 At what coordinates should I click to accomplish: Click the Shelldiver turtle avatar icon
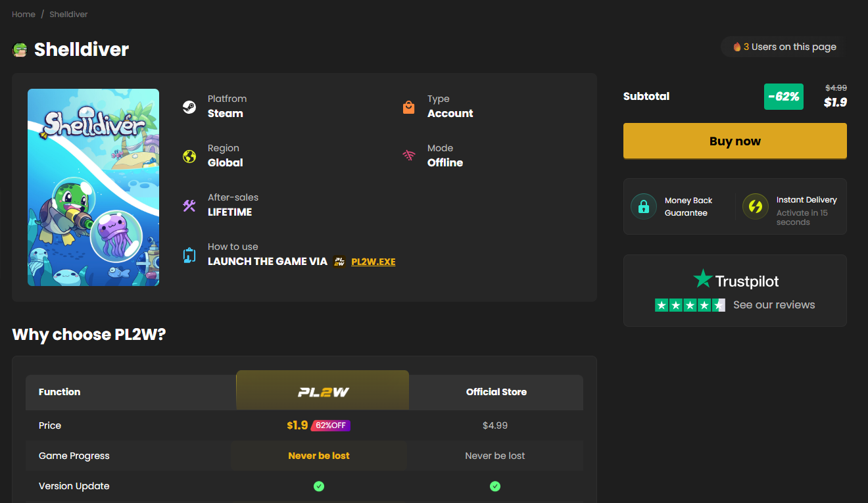coord(20,50)
